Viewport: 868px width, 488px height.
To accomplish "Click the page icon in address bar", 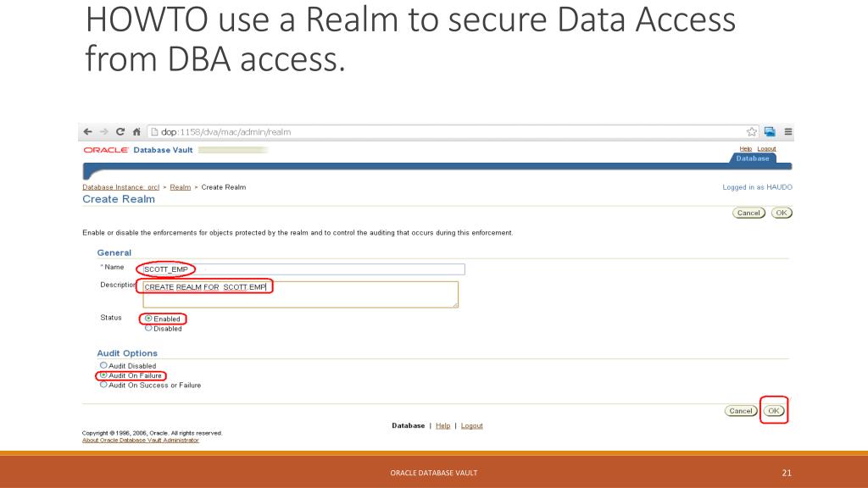I will click(x=154, y=131).
